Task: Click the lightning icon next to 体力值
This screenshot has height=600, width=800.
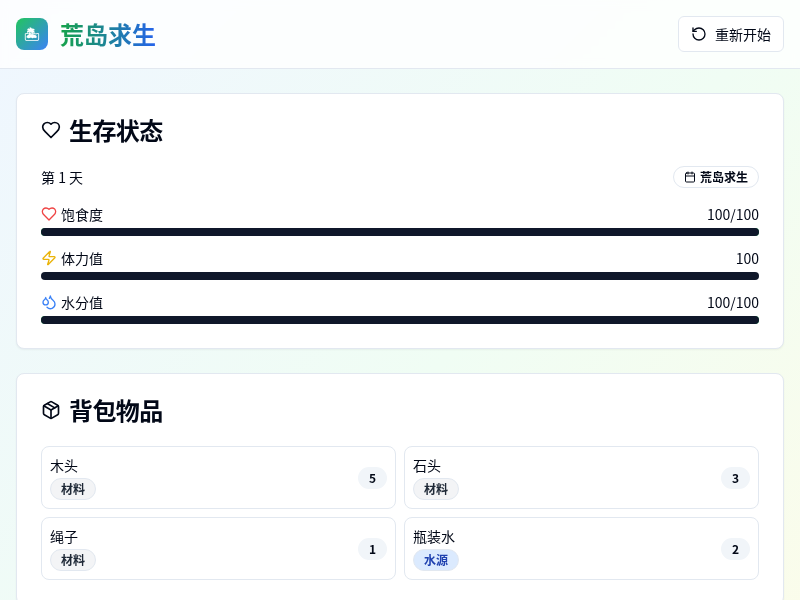Action: [x=49, y=258]
